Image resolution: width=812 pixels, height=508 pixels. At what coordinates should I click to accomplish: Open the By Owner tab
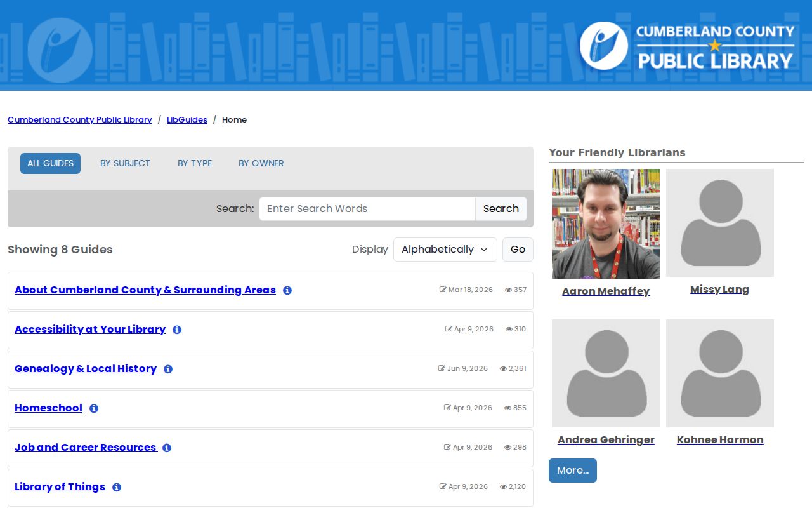261,163
